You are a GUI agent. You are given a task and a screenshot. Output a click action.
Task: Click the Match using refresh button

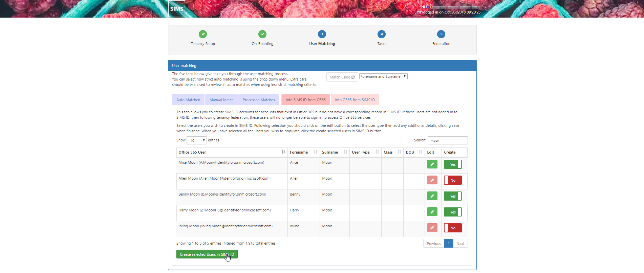[x=342, y=77]
